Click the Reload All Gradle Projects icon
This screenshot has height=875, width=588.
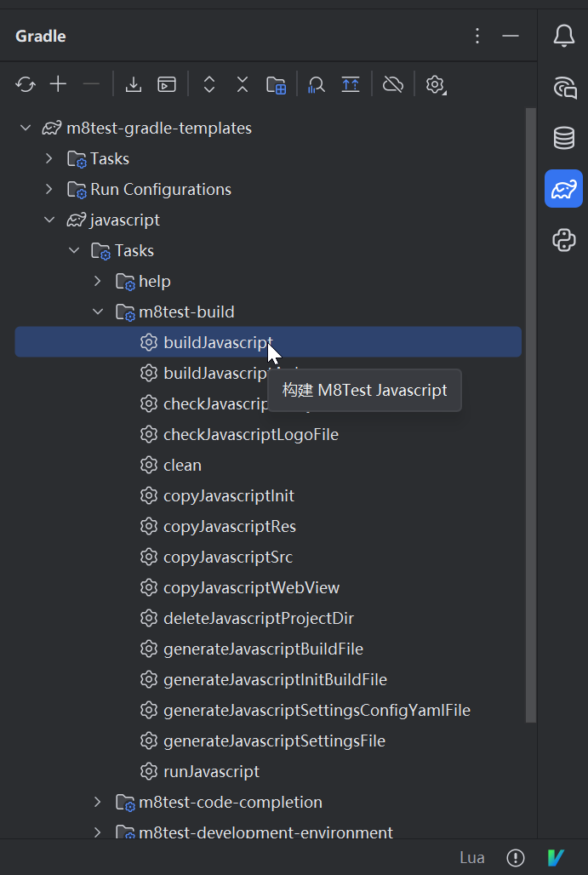pyautogui.click(x=26, y=84)
